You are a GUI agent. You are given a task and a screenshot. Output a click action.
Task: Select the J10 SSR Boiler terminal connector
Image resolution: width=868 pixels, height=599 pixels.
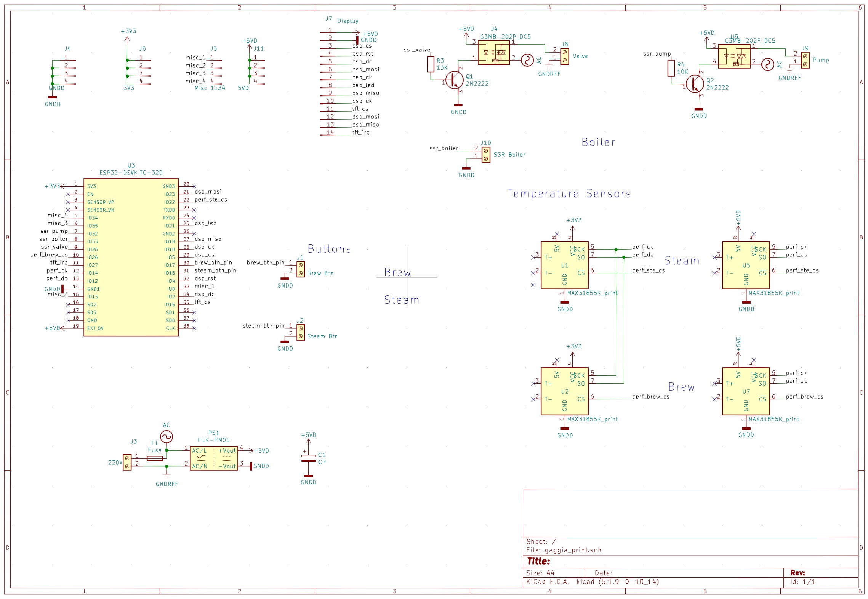pos(486,155)
